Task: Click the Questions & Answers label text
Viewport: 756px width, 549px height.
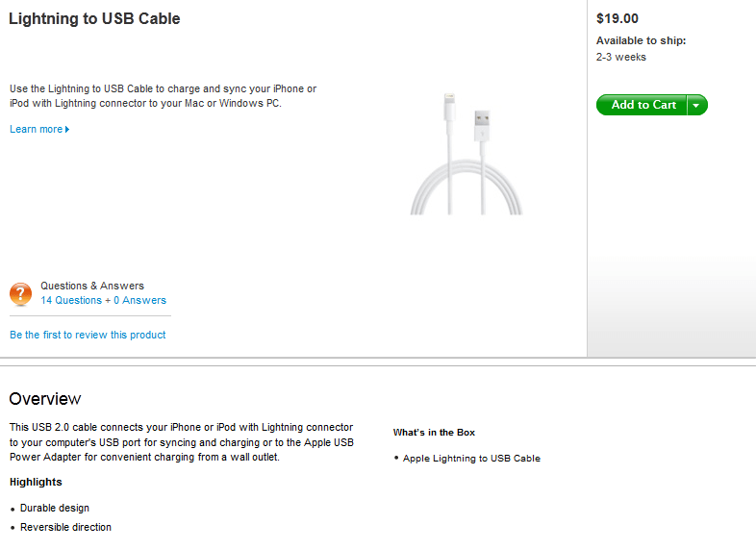Action: pyautogui.click(x=92, y=286)
